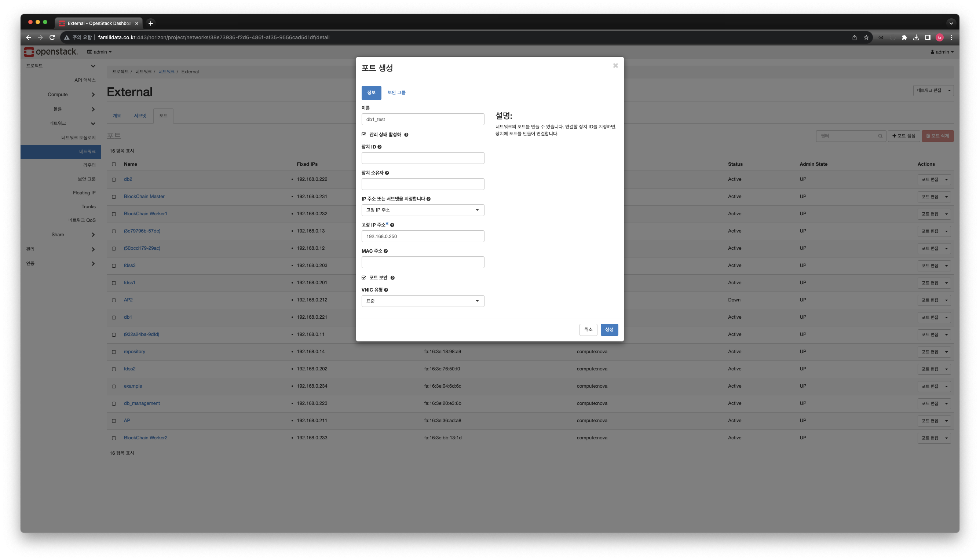Bookmark this page with star icon
The image size is (980, 560).
click(866, 37)
